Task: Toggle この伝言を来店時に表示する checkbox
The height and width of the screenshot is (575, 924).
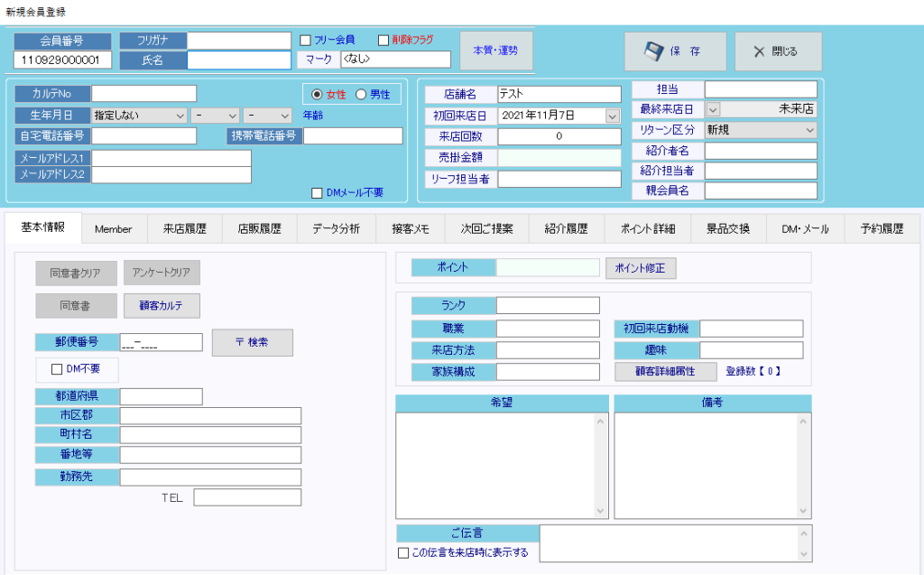Action: [403, 552]
